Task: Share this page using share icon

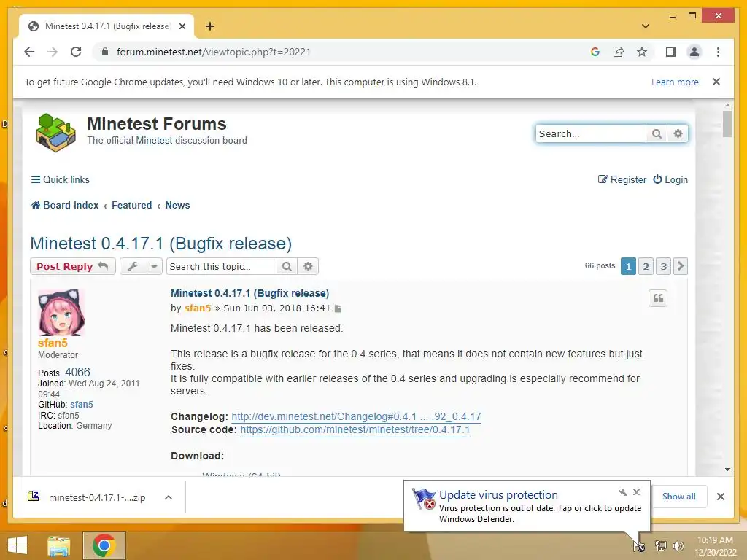Action: (619, 52)
